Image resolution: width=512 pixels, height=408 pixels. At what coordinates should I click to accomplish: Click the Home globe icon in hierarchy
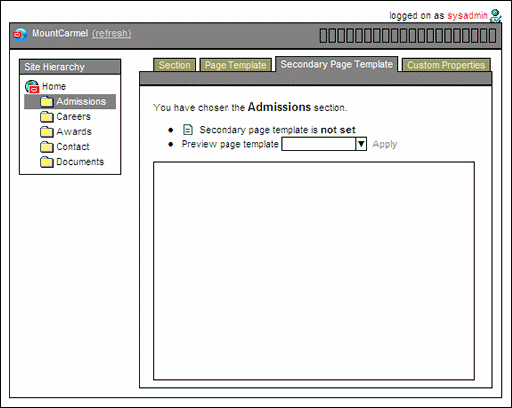click(x=32, y=86)
